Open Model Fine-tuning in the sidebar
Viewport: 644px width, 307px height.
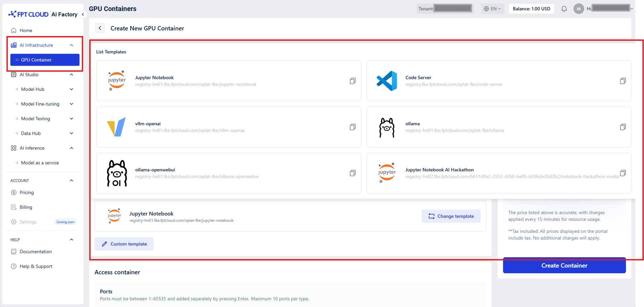point(40,104)
